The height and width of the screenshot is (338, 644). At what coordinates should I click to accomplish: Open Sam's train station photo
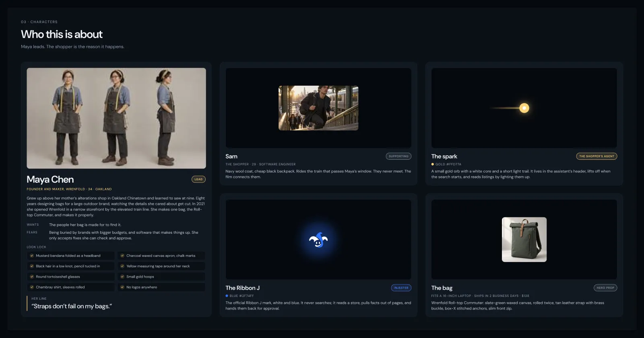(x=318, y=108)
